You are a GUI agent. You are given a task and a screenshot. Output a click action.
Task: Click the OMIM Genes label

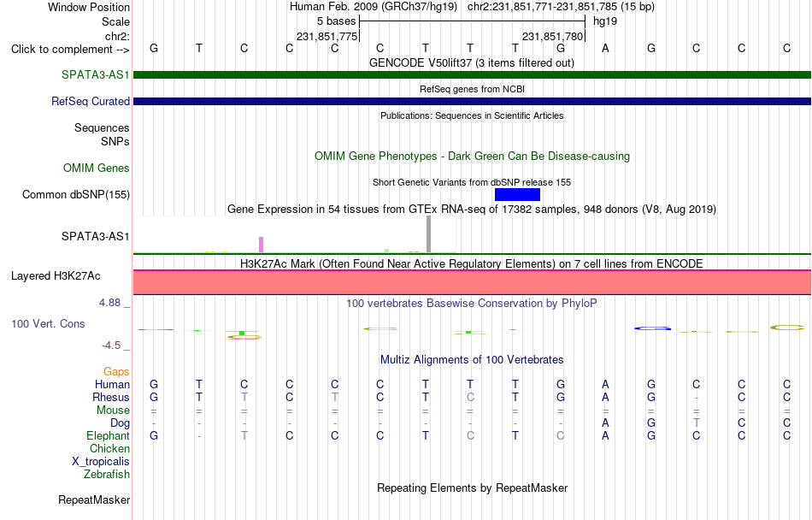[x=96, y=168]
